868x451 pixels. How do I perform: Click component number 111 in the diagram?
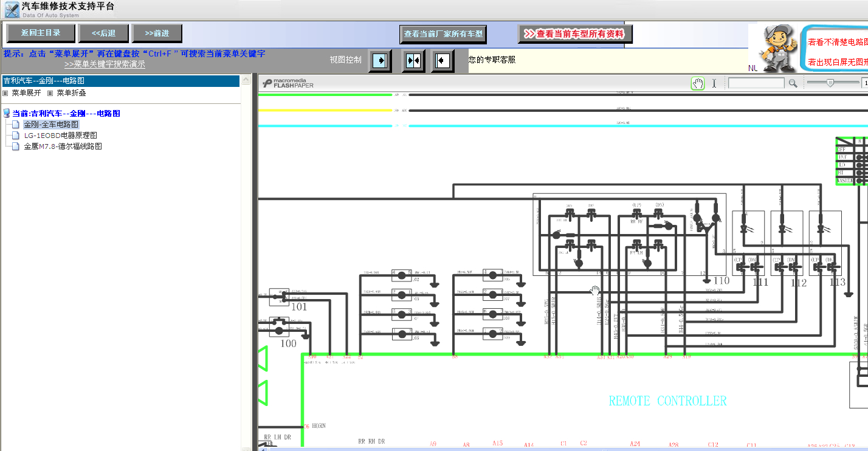coord(760,283)
